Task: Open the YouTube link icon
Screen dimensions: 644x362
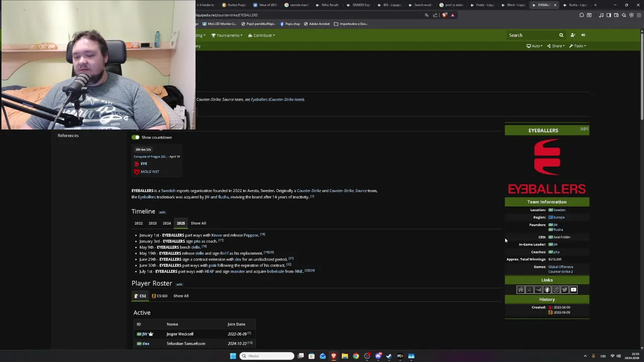Action: click(x=574, y=290)
